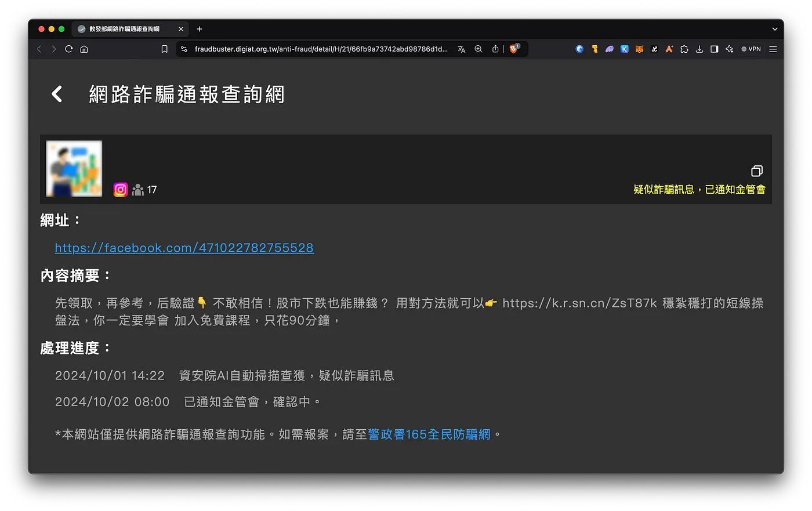Bookmark this page with the bookmark icon
812x511 pixels.
164,49
